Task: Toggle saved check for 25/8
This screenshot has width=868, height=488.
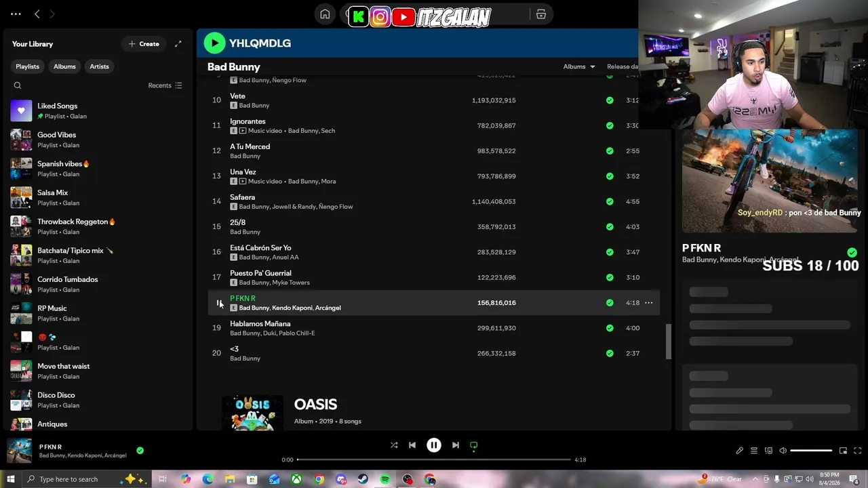Action: 610,226
